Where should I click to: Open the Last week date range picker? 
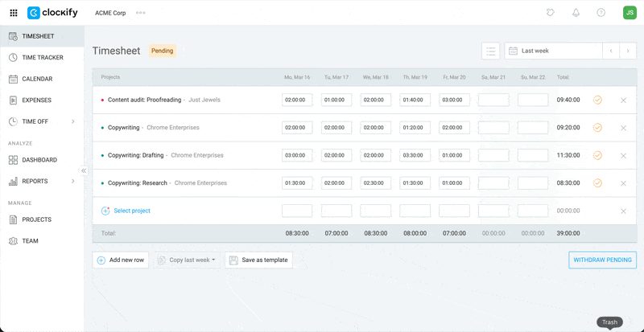tap(554, 51)
